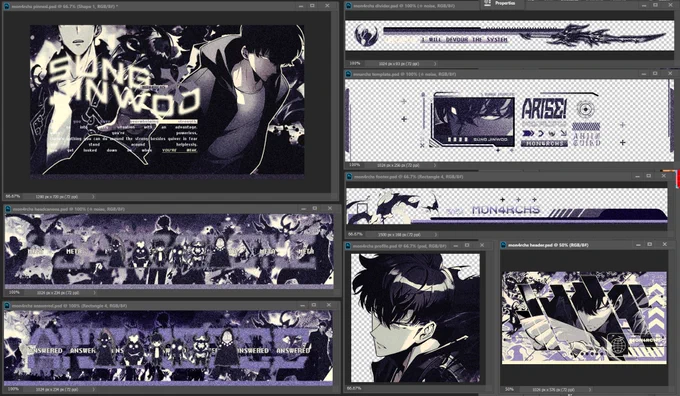Screen dimensions: 680x396
Task: Expand status bar arrow in headcanons.psd window
Action: 94,293
